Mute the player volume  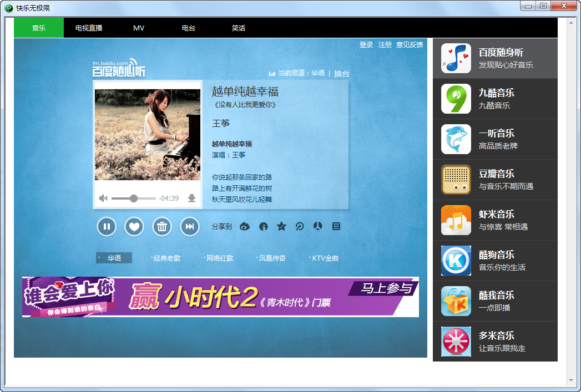102,198
